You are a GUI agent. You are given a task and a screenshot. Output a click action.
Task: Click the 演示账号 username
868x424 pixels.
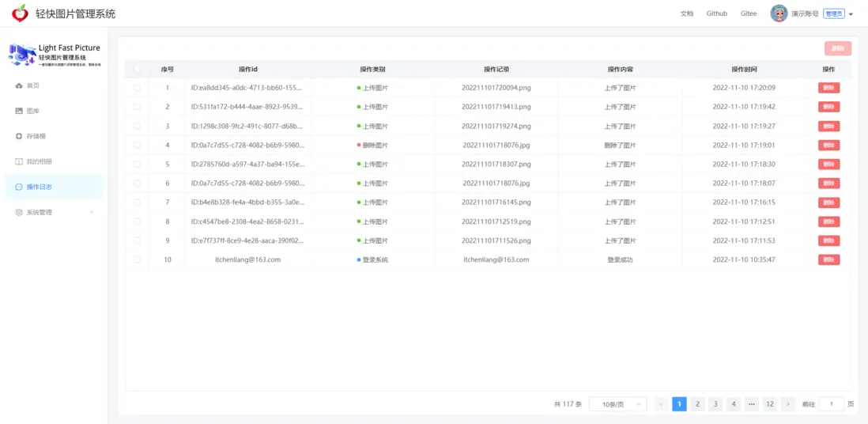pos(805,14)
